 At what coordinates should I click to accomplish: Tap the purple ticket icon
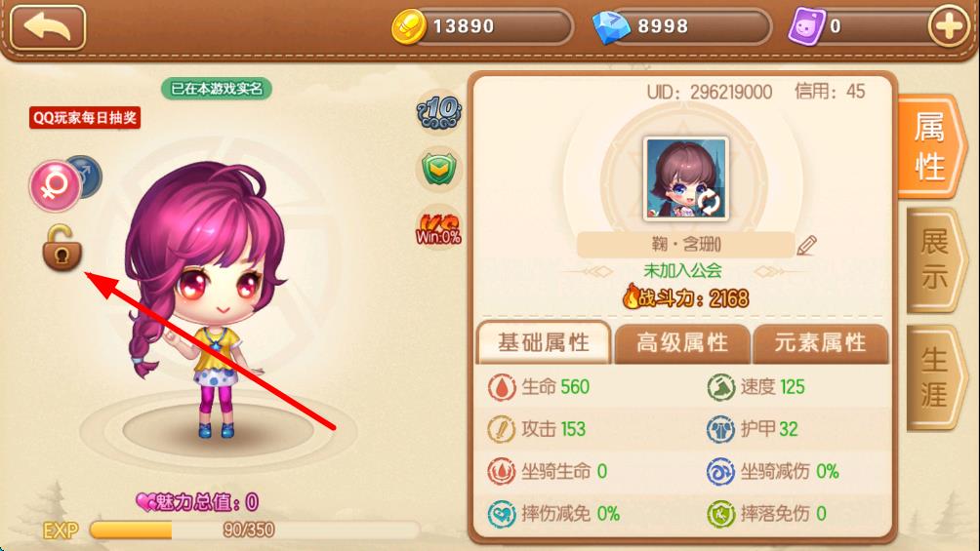tap(806, 27)
